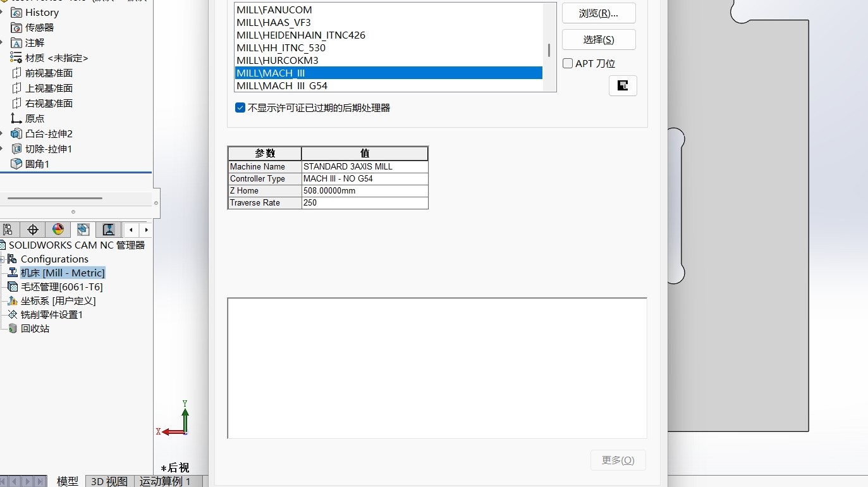Select MILL\FANUCOM post processor
This screenshot has width=868, height=487.
click(388, 9)
